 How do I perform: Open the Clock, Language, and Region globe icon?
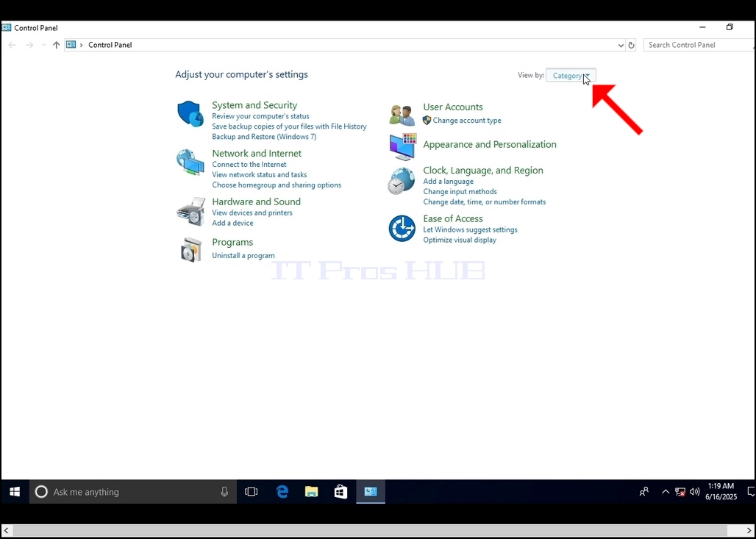click(401, 181)
